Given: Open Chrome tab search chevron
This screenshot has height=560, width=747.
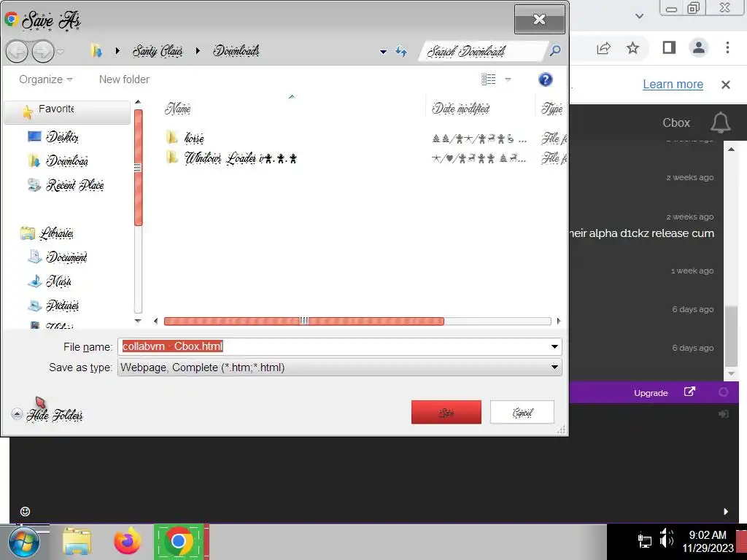Looking at the screenshot, I should pos(640,16).
